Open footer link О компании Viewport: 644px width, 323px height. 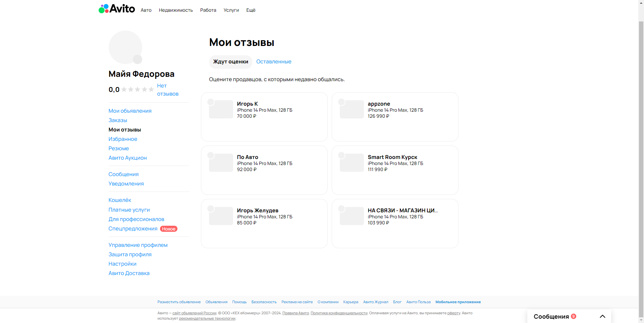tap(328, 302)
